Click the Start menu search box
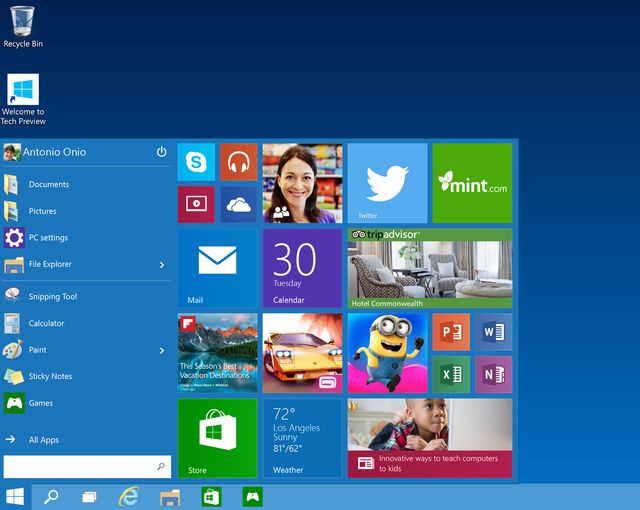The width and height of the screenshot is (640, 510). tap(80, 467)
